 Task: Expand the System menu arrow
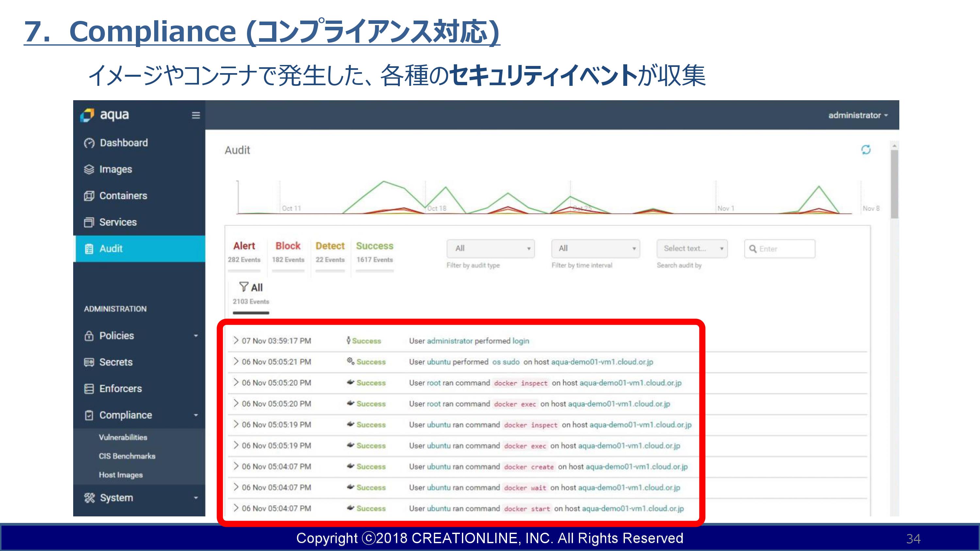coord(196,498)
